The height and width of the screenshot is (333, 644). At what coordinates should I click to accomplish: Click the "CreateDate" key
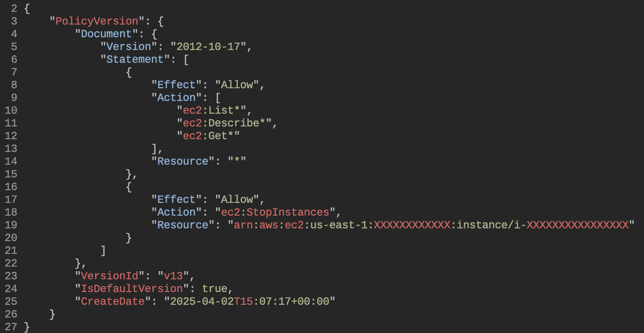(116, 302)
